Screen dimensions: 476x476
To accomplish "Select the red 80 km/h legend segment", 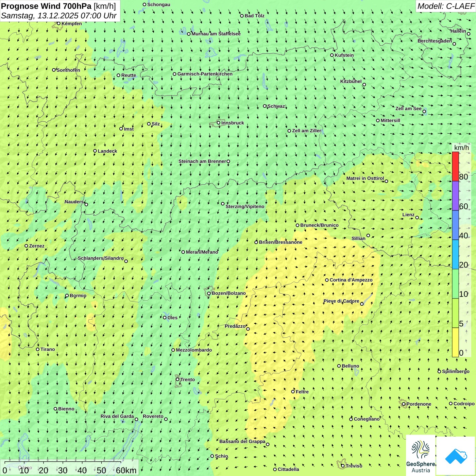I will coord(455,166).
